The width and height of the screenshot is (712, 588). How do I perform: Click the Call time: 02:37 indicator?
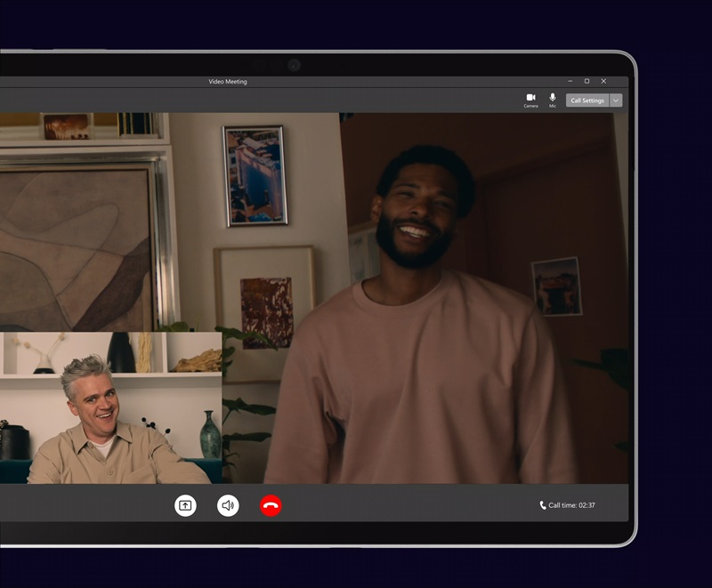tap(567, 505)
